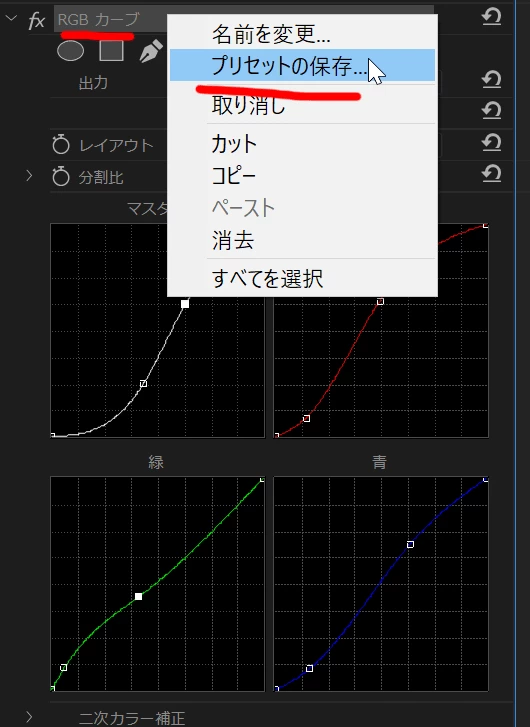Choose 消去 in context menu

click(302, 240)
